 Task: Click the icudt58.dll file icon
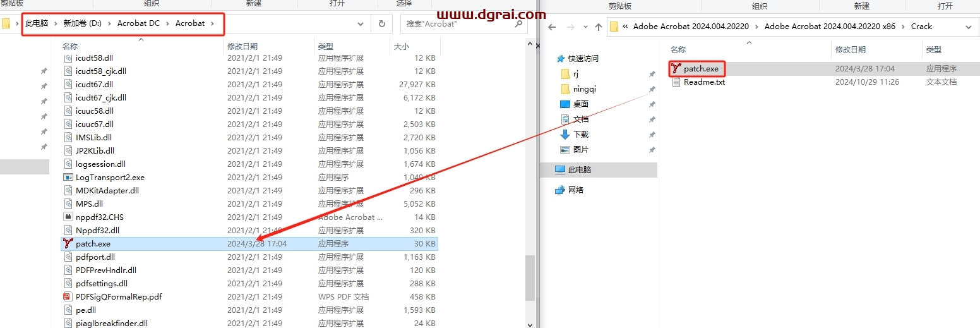point(68,58)
